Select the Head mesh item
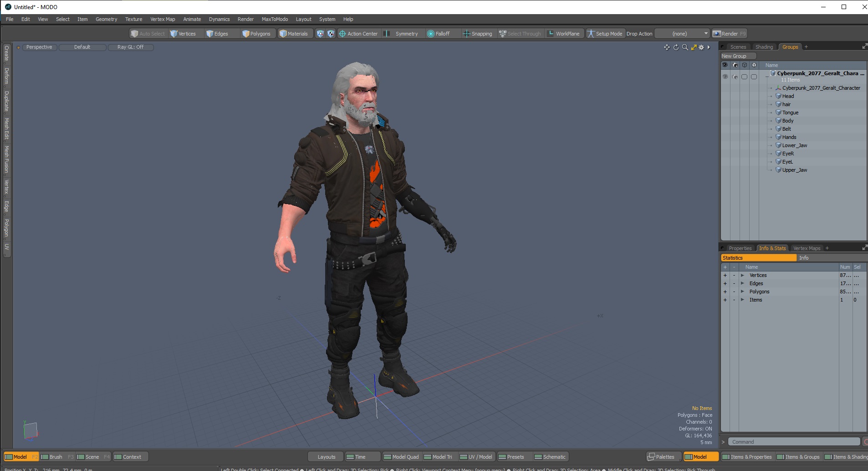The width and height of the screenshot is (868, 471). (x=788, y=96)
